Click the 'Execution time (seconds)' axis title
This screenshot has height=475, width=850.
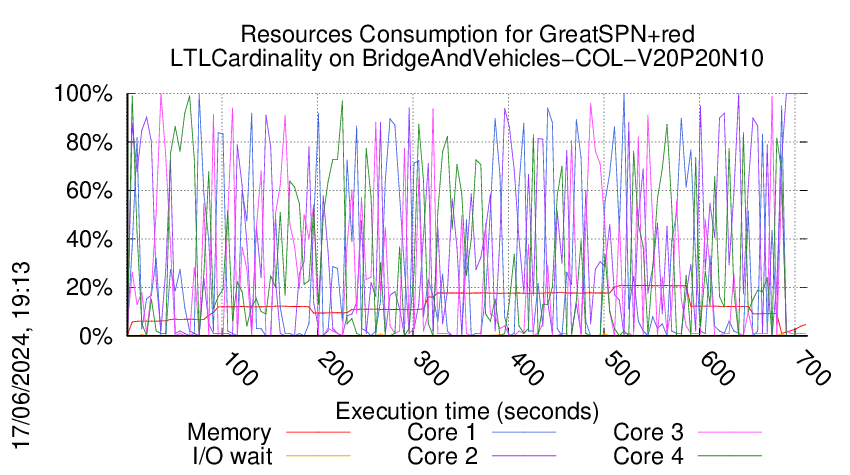pyautogui.click(x=467, y=411)
